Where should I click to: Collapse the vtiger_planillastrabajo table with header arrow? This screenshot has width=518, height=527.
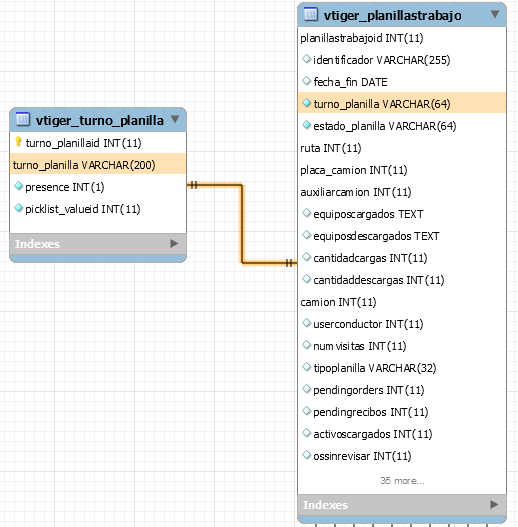[x=494, y=14]
